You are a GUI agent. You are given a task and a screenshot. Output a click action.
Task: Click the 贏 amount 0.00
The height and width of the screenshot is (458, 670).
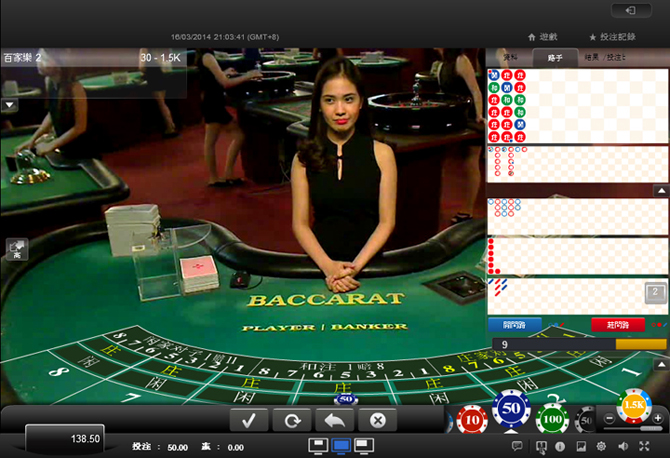pyautogui.click(x=235, y=447)
